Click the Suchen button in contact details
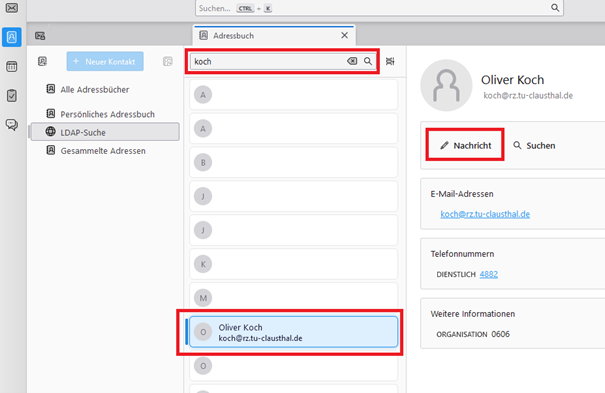Image resolution: width=605 pixels, height=393 pixels. [534, 145]
